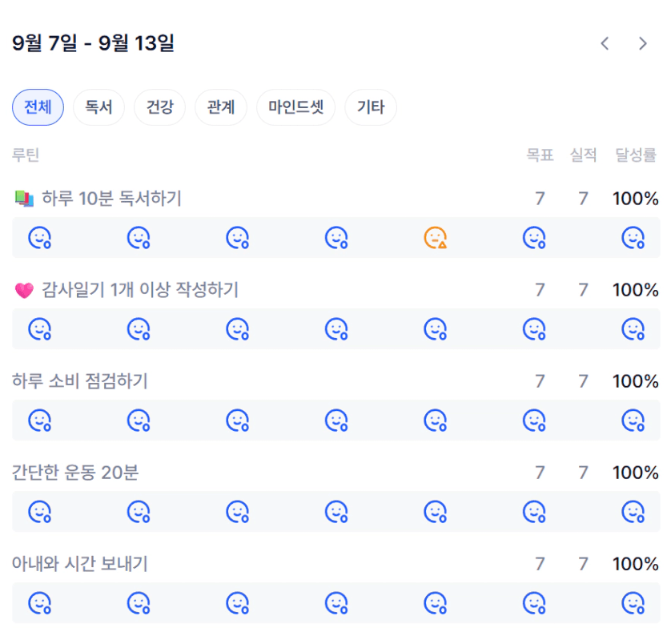Screen dimensions: 671x644
Task: Open the 간단한 운동 20분 routine
Action: click(75, 473)
